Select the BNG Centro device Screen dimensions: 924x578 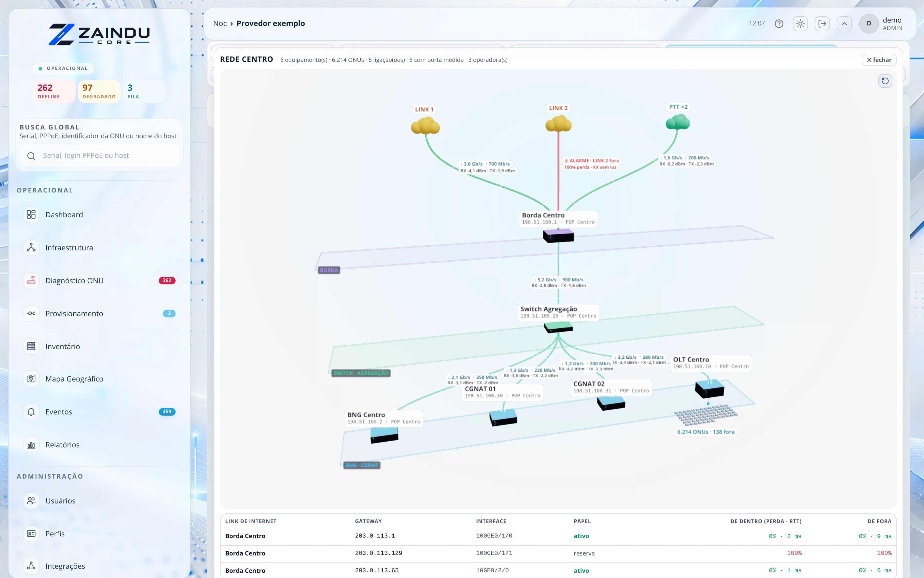tap(384, 435)
